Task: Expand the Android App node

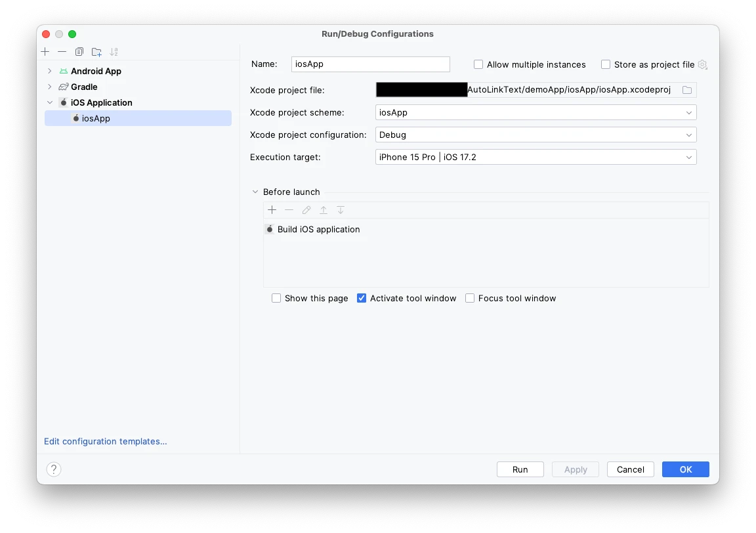Action: (49, 71)
